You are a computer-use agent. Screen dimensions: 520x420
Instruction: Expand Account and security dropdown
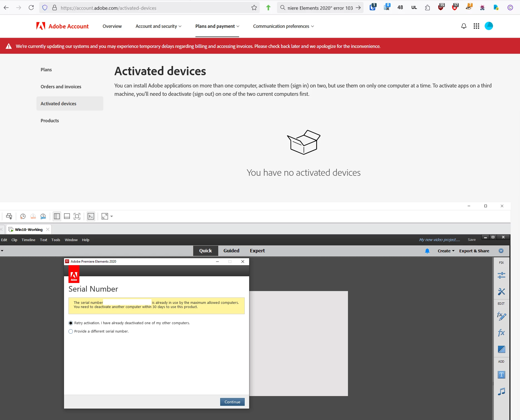(158, 26)
